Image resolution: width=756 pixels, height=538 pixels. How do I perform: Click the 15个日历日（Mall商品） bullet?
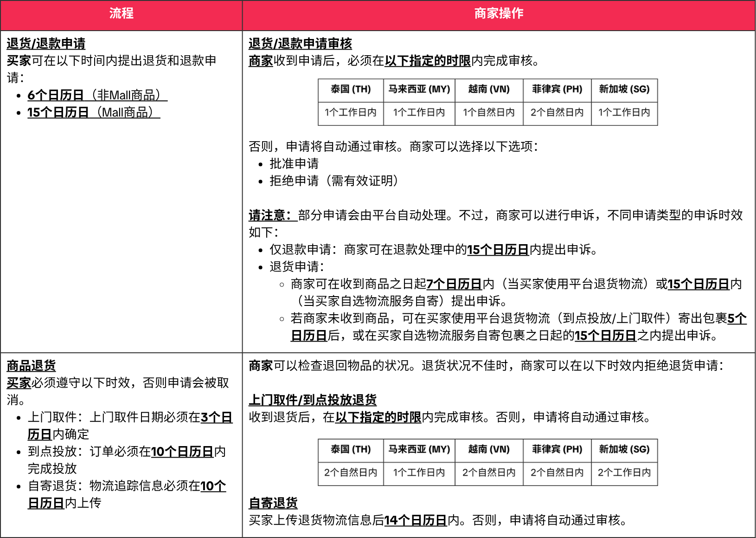pyautogui.click(x=94, y=112)
